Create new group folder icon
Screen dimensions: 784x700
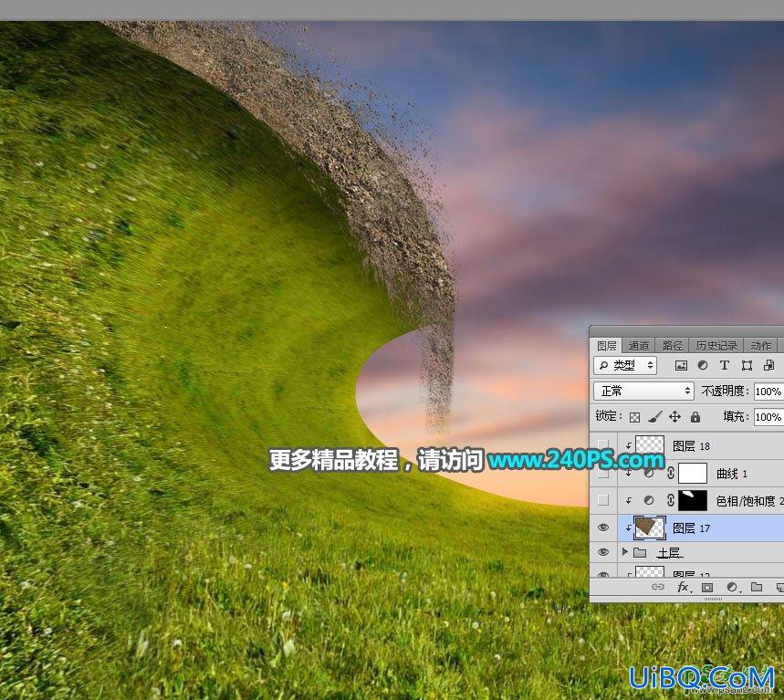coord(757,587)
